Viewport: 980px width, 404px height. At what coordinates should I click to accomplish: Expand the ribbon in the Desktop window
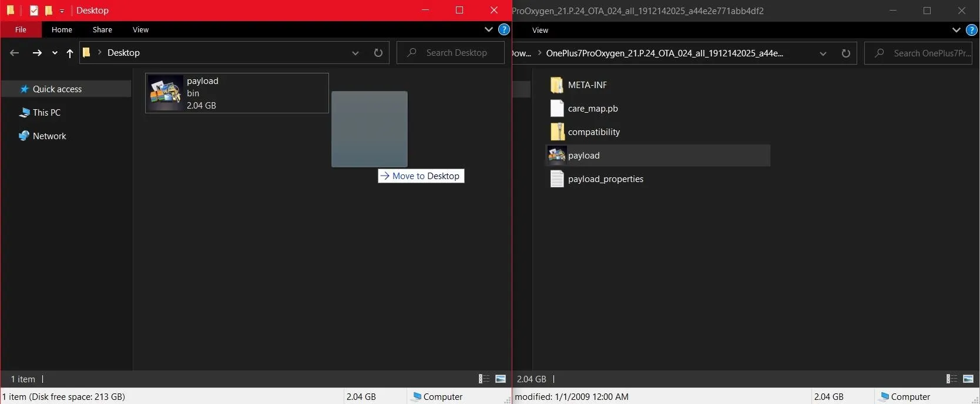(488, 29)
